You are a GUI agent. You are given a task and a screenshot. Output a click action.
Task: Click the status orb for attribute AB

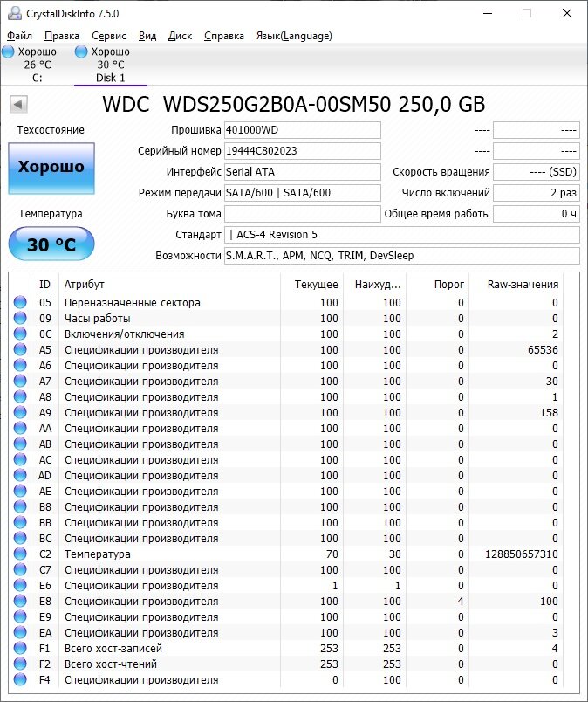(20, 444)
